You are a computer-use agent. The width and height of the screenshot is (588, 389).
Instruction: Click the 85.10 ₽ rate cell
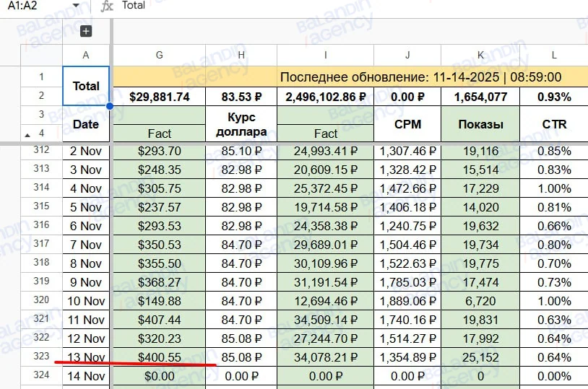point(241,151)
